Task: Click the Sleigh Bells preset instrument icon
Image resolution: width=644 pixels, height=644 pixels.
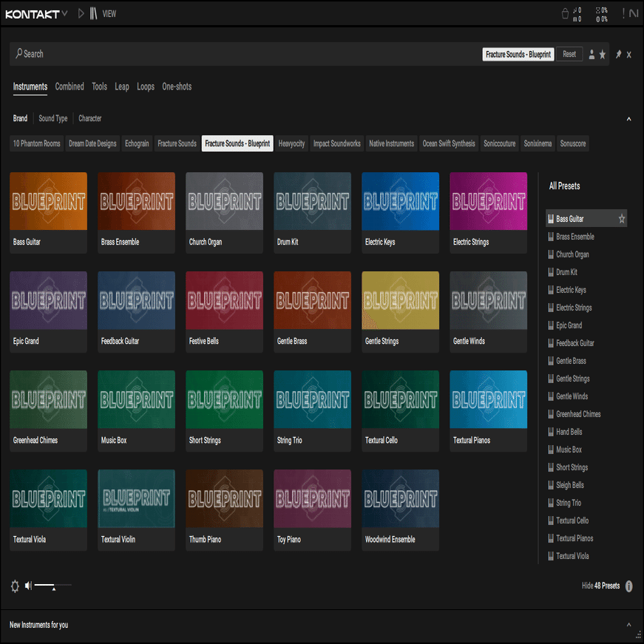Action: [x=551, y=485]
